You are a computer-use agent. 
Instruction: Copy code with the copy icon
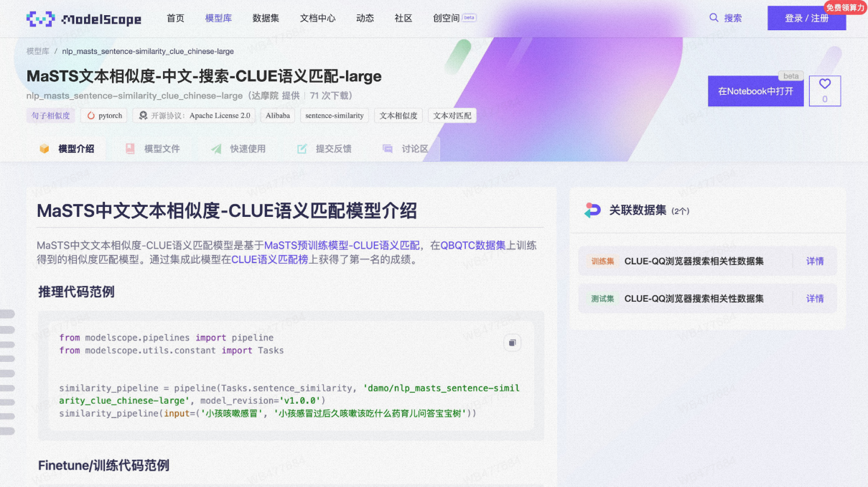513,343
